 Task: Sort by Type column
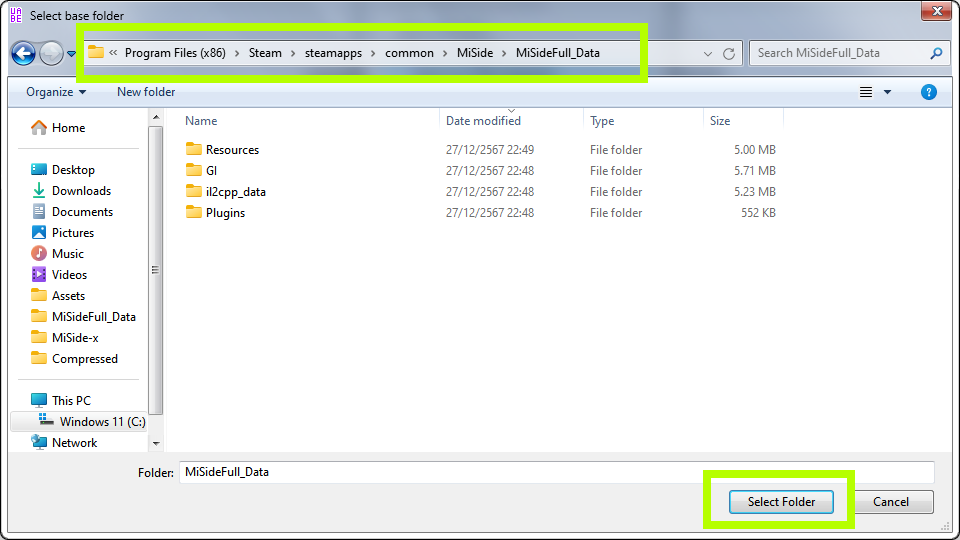coord(602,121)
